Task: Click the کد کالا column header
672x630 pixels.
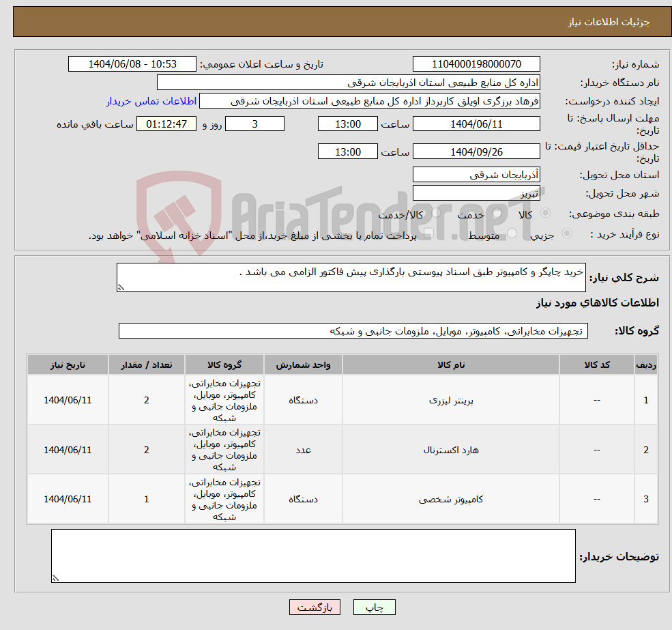Action: [x=596, y=364]
